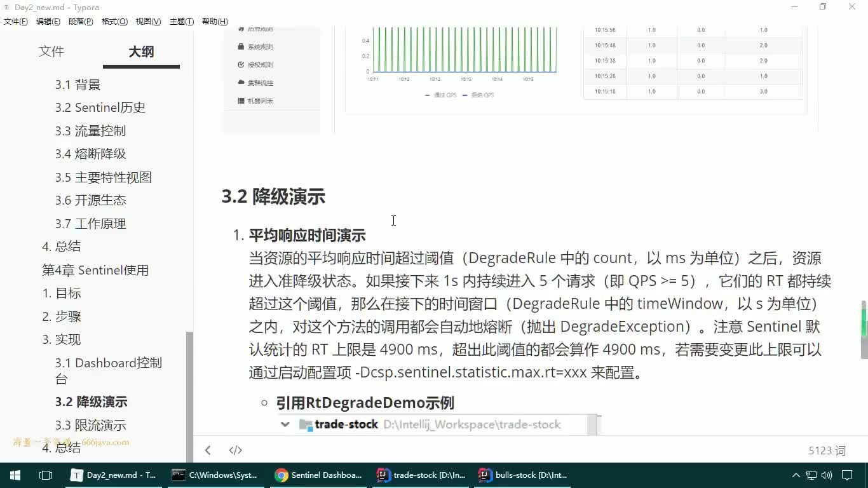Screen dimensions: 868x488
Task: Go to outline item 3.1 Dashboard控制台
Action: [x=109, y=370]
